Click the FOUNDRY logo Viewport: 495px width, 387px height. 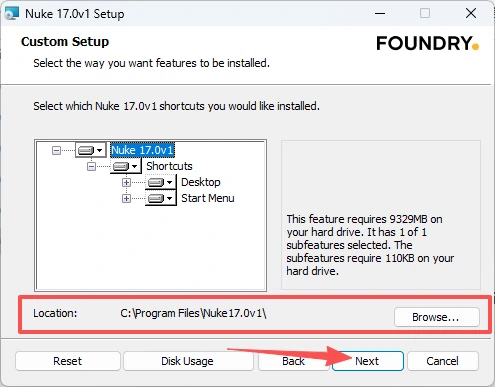point(427,43)
